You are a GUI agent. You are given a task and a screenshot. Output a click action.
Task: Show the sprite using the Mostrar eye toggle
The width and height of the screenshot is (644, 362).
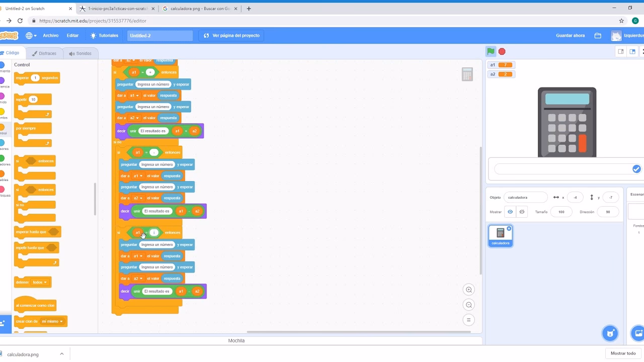510,212
